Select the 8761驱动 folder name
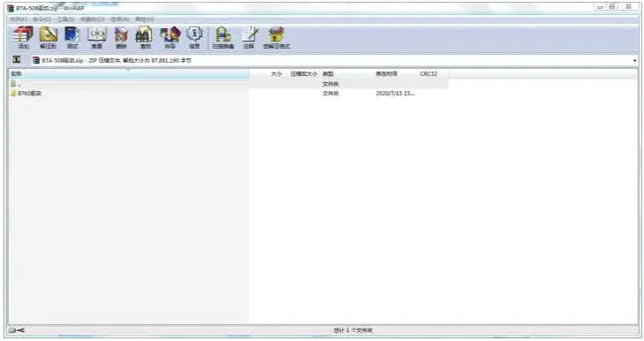The height and width of the screenshot is (341, 644). click(x=29, y=94)
